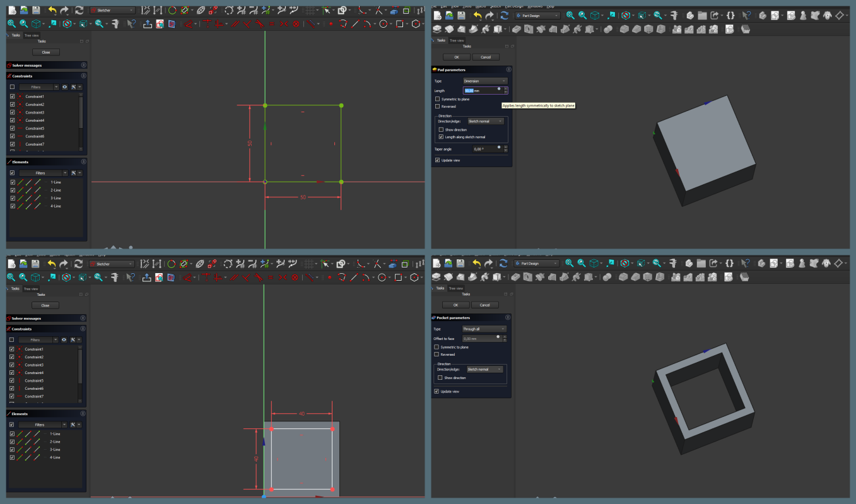The height and width of the screenshot is (504, 856).
Task: Open Sketcher workbench dropdown in top-left window
Action: tap(112, 10)
